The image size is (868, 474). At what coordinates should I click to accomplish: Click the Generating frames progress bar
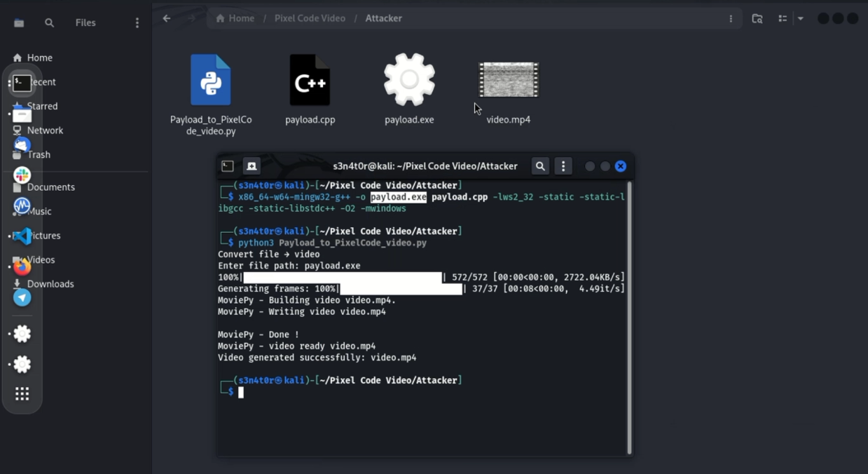399,288
